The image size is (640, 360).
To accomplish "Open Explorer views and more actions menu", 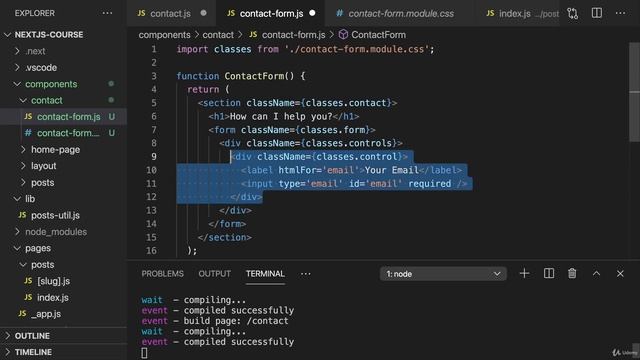I will click(x=107, y=13).
